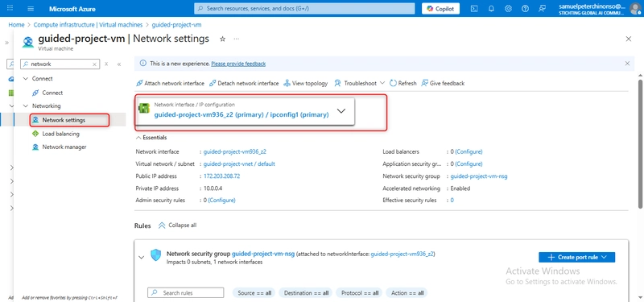The width and height of the screenshot is (644, 302).
Task: Open the Action == all filter
Action: [407, 293]
